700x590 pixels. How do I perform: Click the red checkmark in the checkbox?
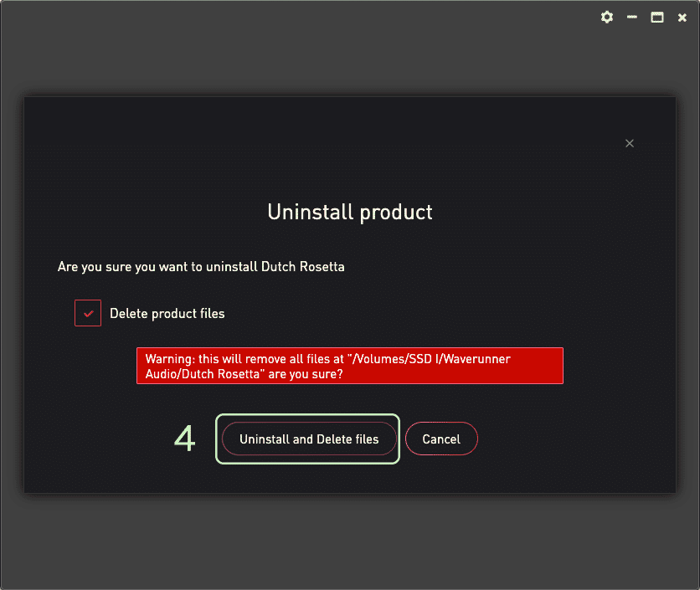89,314
